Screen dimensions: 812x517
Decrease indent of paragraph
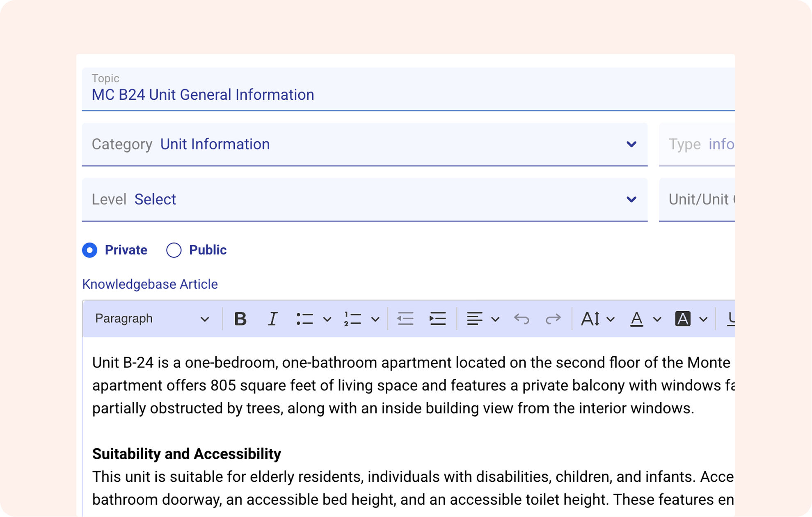coord(405,319)
